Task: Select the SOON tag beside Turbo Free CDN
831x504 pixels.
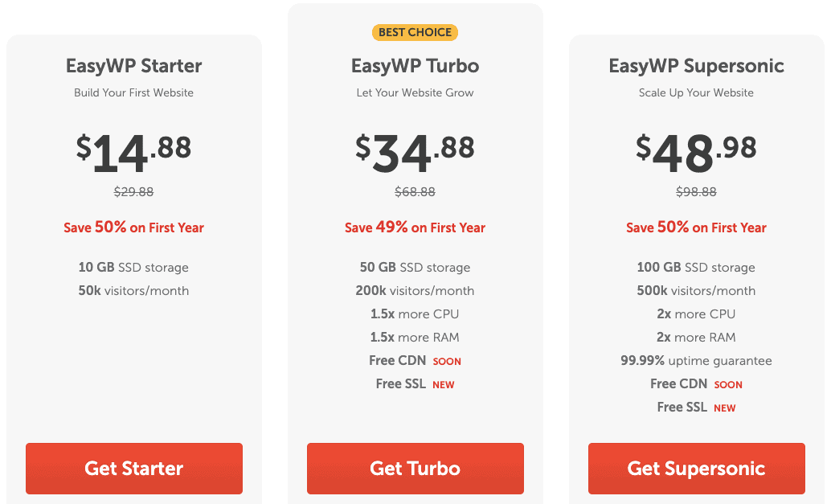Action: click(447, 362)
